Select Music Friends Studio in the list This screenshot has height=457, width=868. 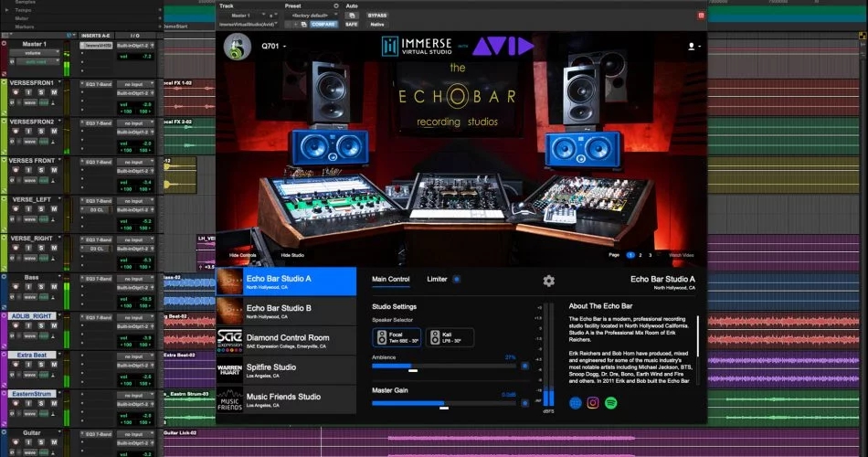[286, 400]
